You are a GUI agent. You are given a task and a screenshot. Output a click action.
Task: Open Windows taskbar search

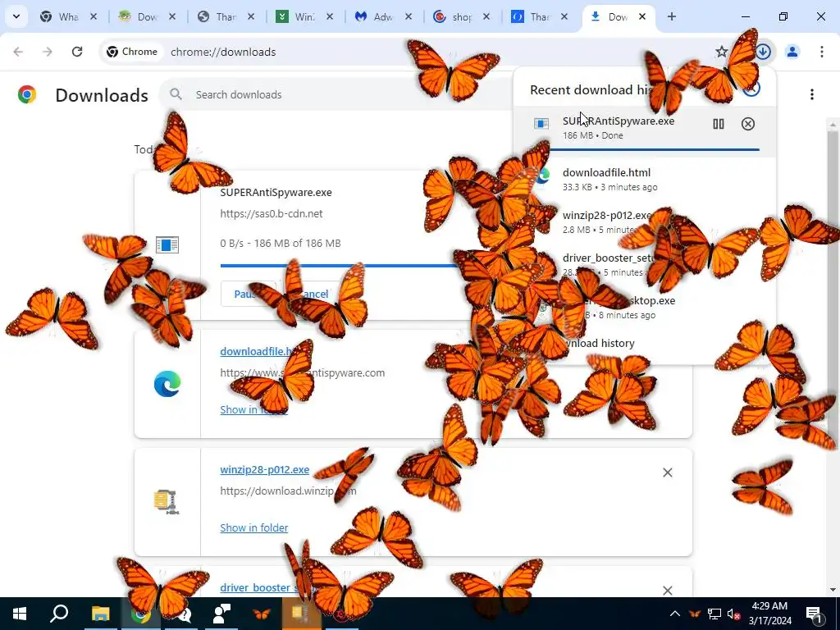click(x=59, y=614)
